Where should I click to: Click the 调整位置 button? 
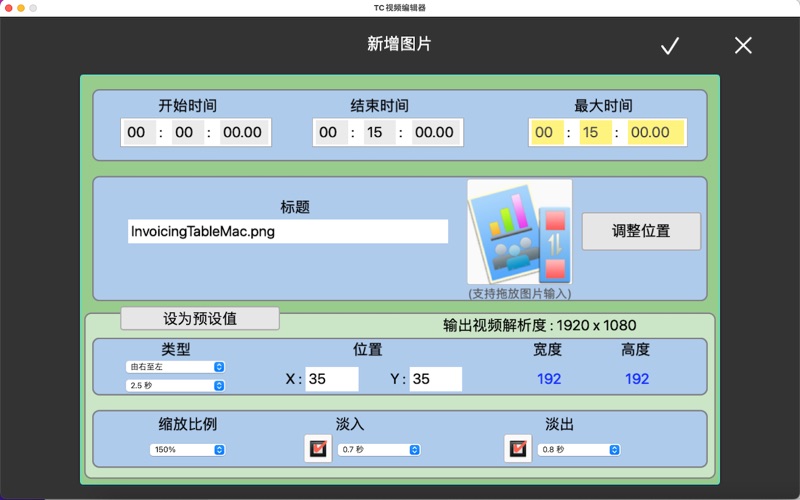[x=641, y=231]
